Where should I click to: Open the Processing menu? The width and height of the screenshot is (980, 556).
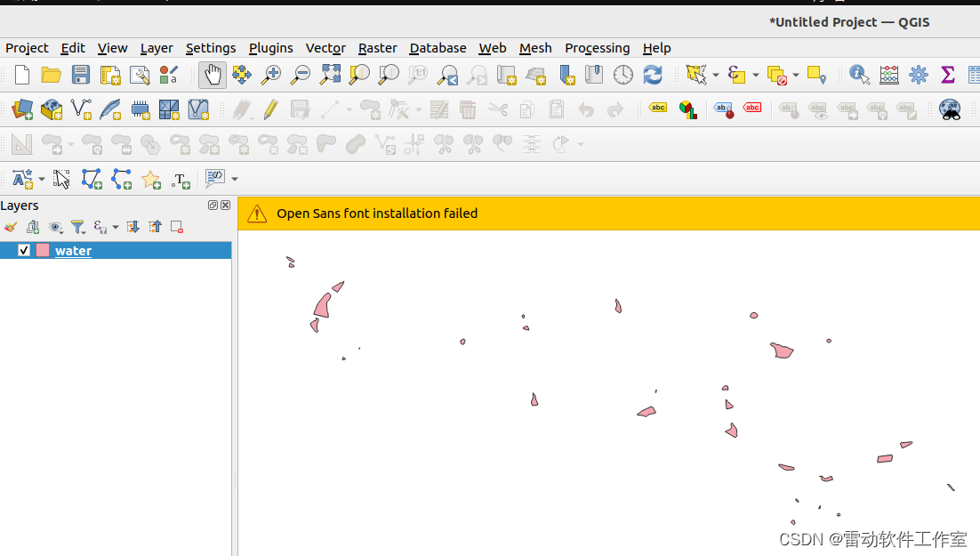coord(597,48)
